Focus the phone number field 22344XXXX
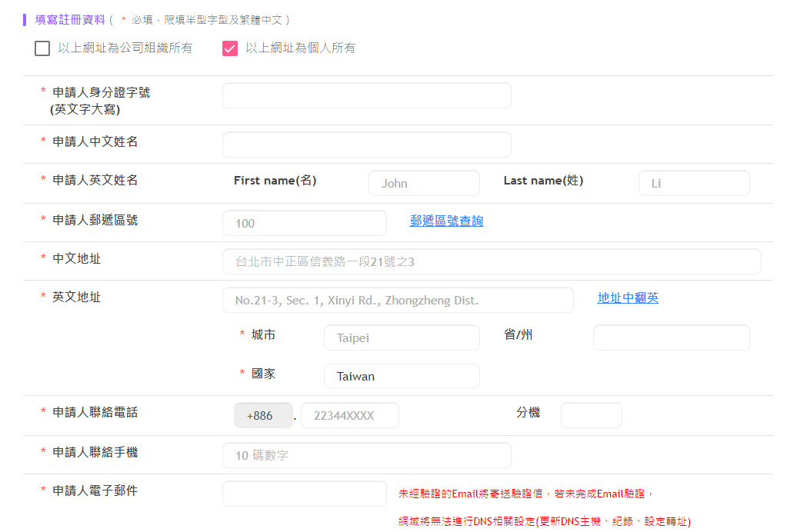The image size is (797, 532). click(x=350, y=416)
